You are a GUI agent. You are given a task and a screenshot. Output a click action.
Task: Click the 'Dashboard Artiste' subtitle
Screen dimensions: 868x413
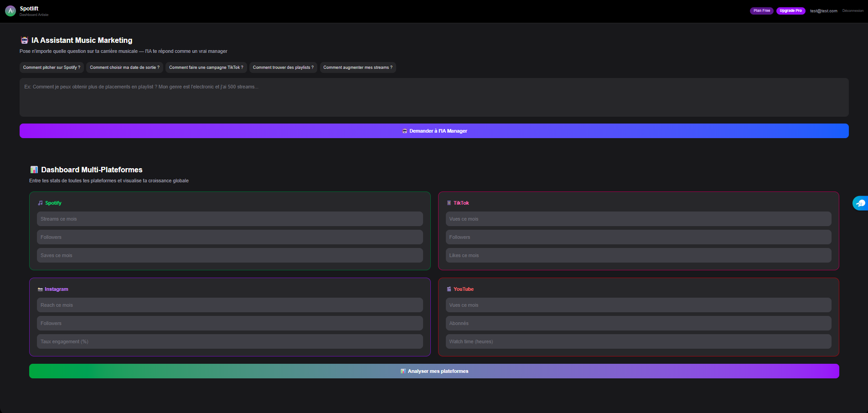tap(34, 15)
